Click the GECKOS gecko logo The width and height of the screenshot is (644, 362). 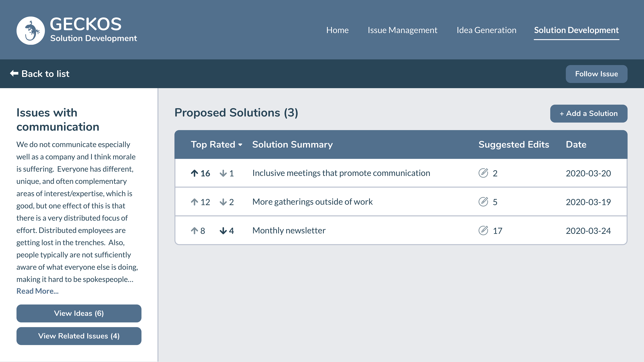tap(31, 31)
